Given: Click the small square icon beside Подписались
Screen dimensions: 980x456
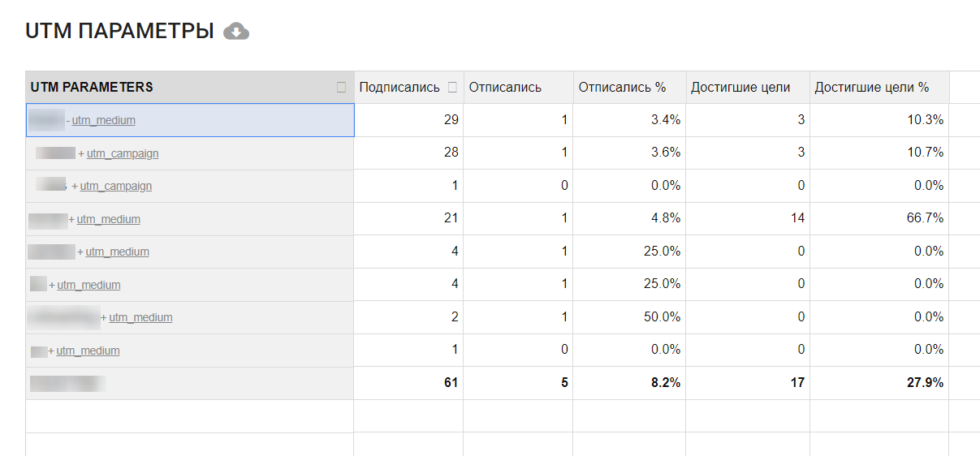Looking at the screenshot, I should (x=452, y=88).
